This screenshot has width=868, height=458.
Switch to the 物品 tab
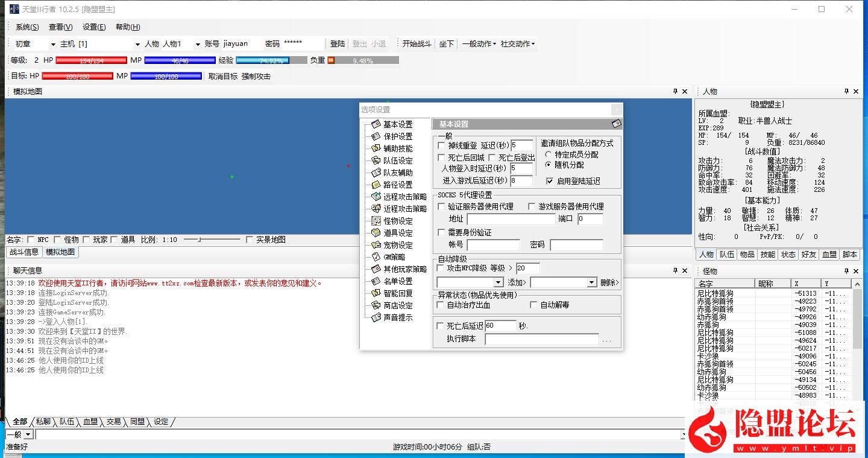point(747,254)
